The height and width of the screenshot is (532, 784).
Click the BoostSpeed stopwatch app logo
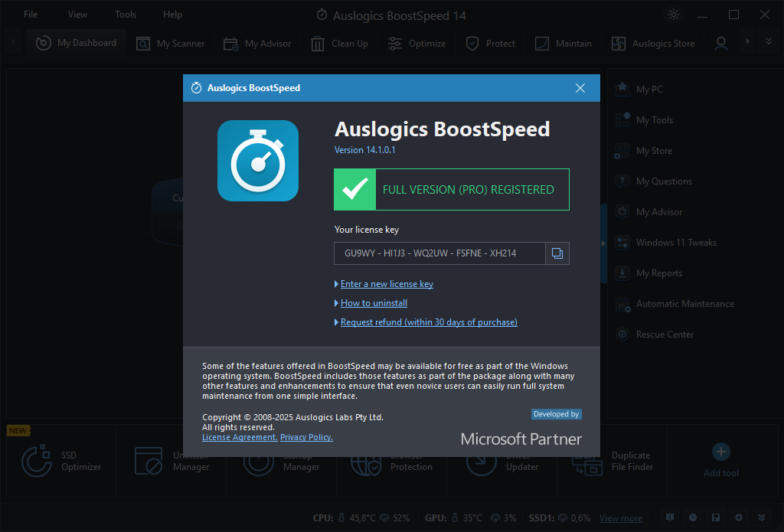(258, 161)
